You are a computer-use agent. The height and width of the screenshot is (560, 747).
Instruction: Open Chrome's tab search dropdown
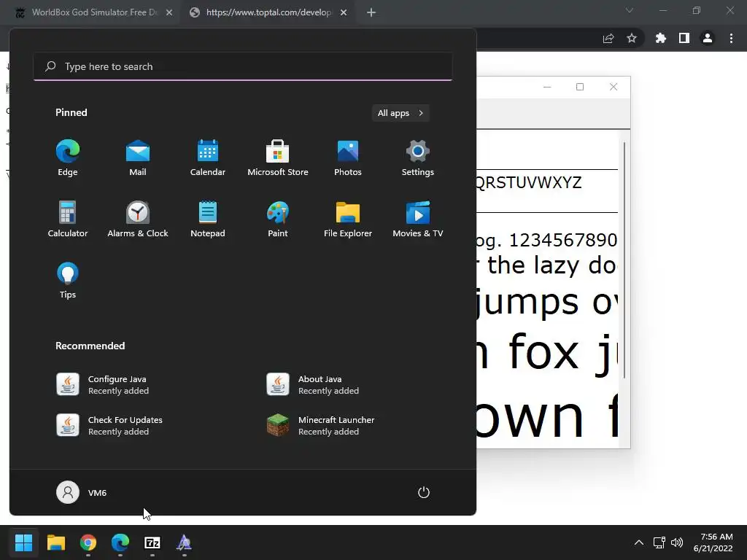[630, 10]
